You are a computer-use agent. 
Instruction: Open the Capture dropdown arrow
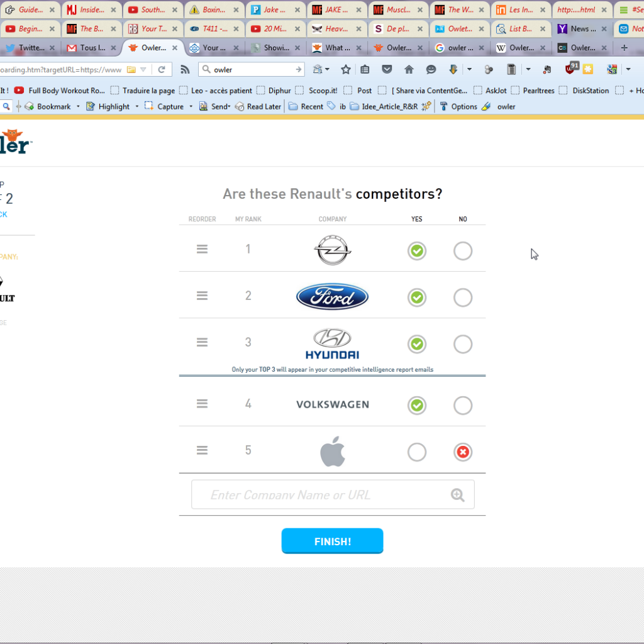pos(191,106)
